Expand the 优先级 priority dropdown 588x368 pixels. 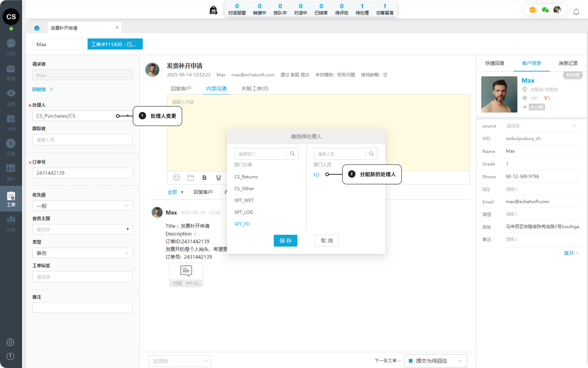point(82,206)
